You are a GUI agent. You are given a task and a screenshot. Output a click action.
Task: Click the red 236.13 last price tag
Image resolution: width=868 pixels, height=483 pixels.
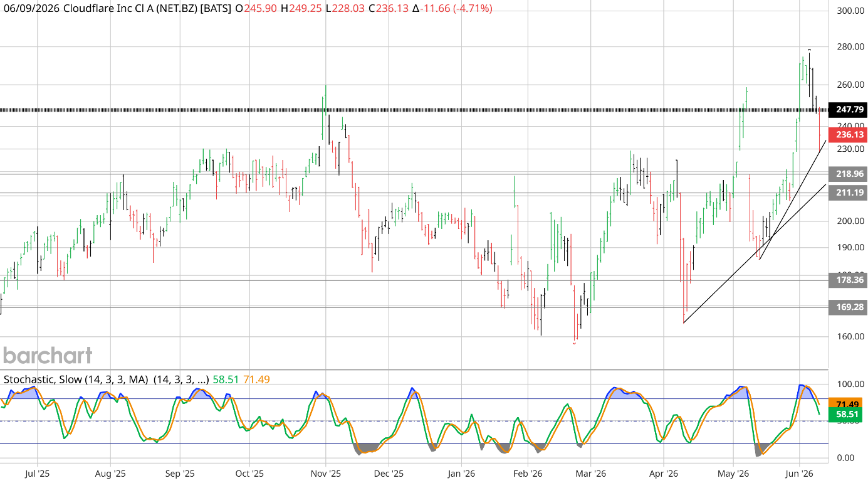click(x=848, y=134)
